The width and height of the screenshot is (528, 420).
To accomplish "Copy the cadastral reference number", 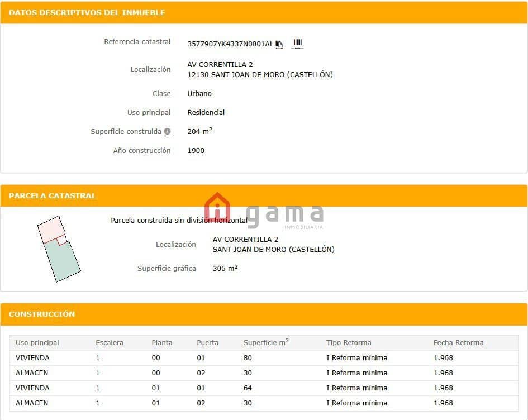I will pyautogui.click(x=279, y=44).
